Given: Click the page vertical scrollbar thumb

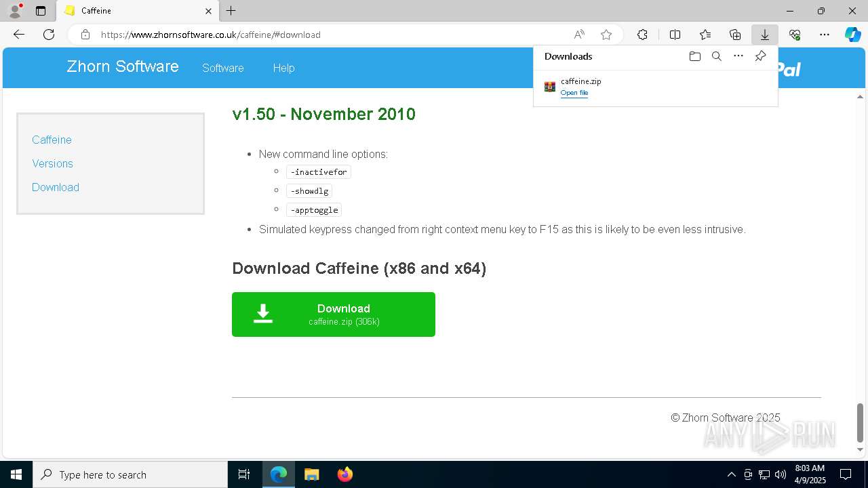Looking at the screenshot, I should pos(860,422).
